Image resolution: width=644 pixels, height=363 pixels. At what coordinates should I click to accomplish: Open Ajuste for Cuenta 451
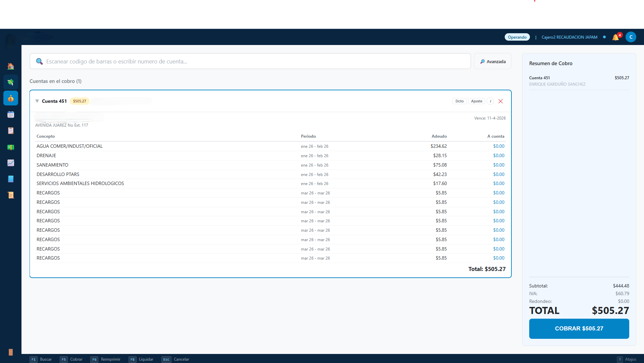477,101
